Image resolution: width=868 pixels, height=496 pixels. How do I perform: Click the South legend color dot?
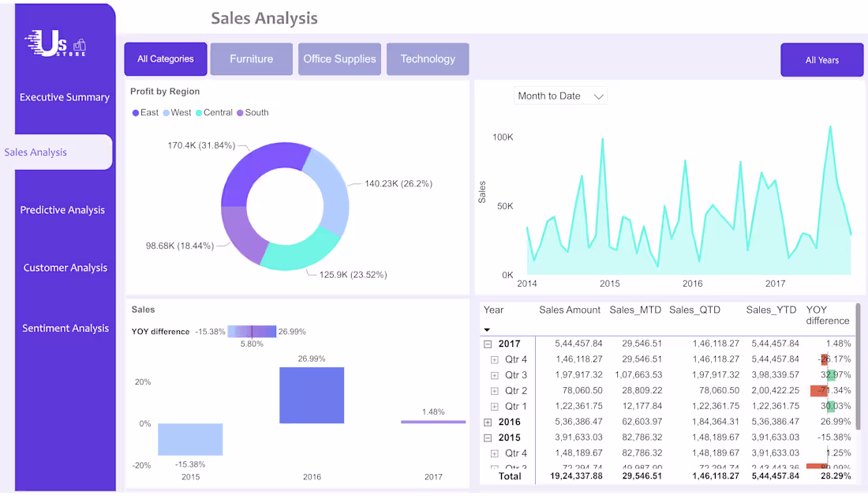[240, 113]
